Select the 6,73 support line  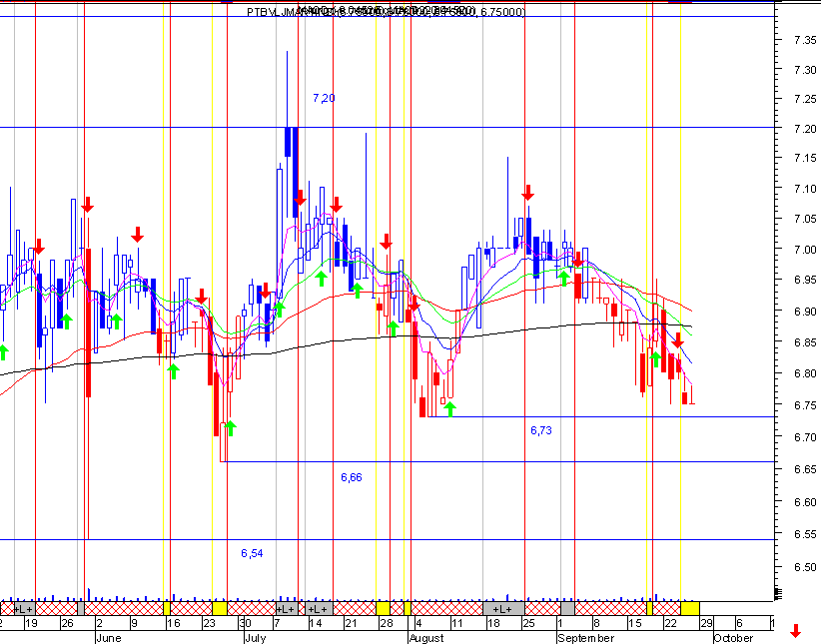point(602,416)
